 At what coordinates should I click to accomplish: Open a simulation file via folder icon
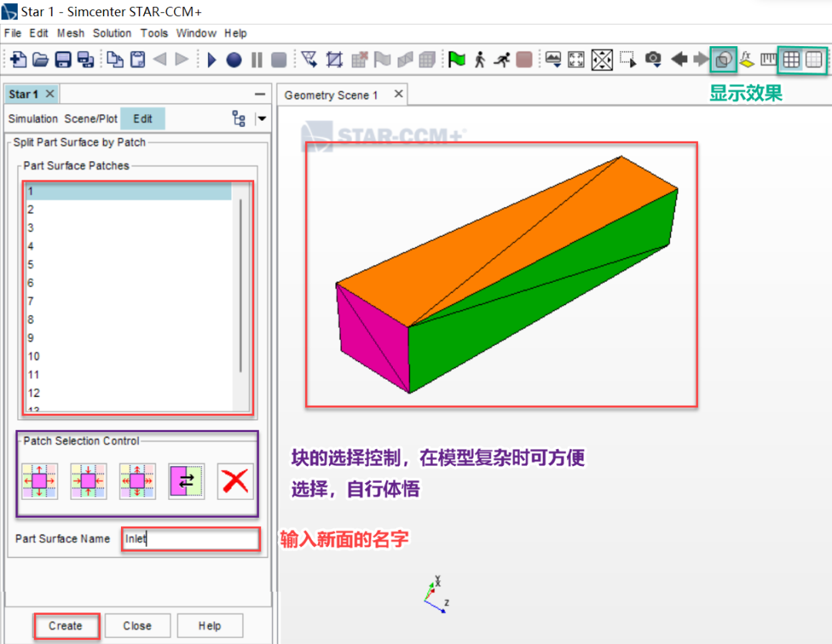pos(40,59)
